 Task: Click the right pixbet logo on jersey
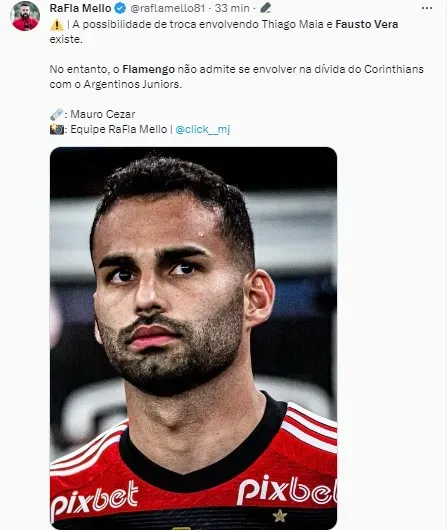287,489
